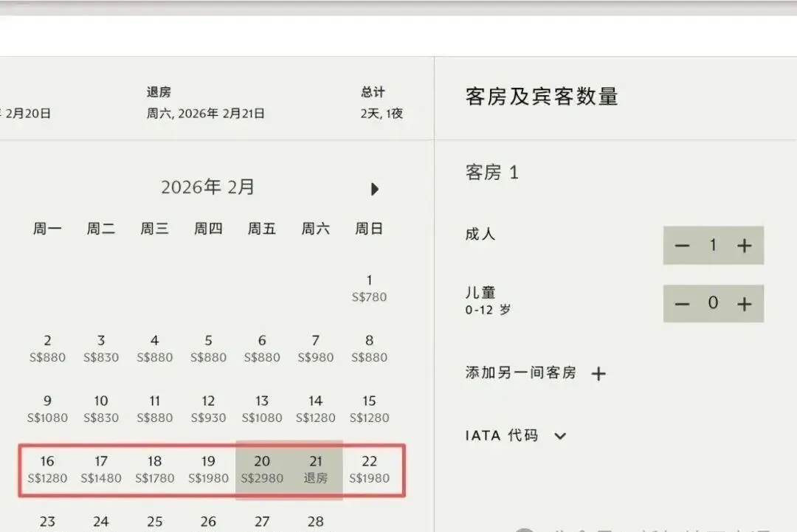Pick February 25 on calendar
Image resolution: width=797 pixels, height=532 pixels.
click(x=154, y=522)
